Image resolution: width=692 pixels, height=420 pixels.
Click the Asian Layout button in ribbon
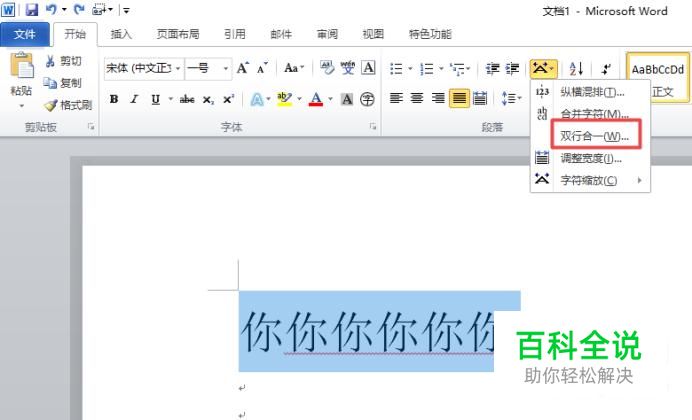(544, 68)
